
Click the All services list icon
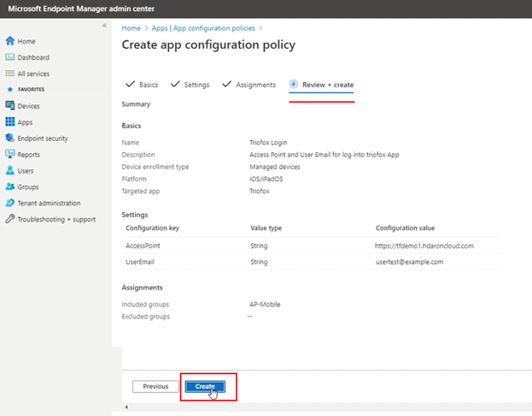pyautogui.click(x=10, y=73)
